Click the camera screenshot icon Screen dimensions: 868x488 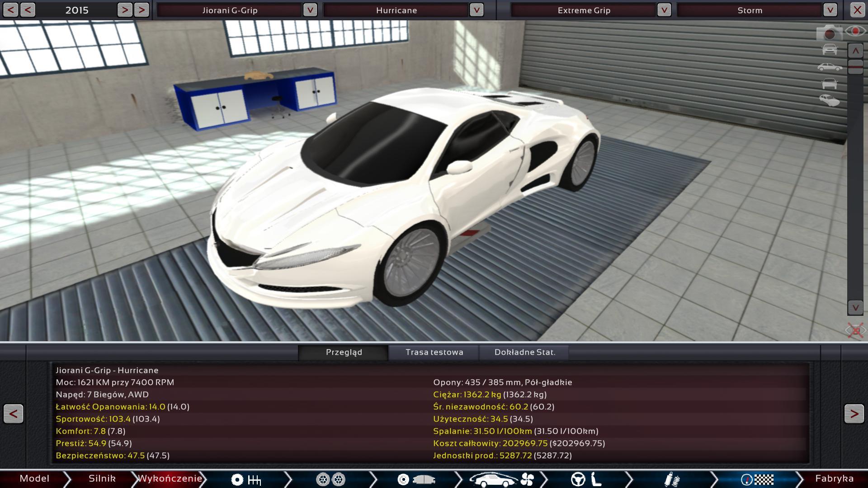pos(829,32)
